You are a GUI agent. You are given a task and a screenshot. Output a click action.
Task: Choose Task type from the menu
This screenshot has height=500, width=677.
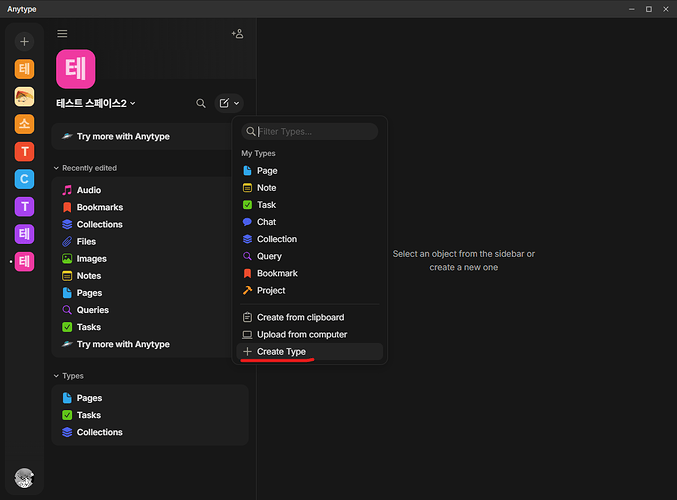310,205
